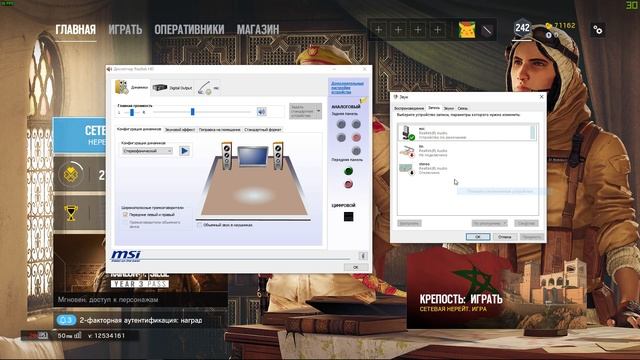This screenshot has width=640, height=360.
Task: Toggle 'Передние левый и правый' checkbox
Action: point(125,214)
